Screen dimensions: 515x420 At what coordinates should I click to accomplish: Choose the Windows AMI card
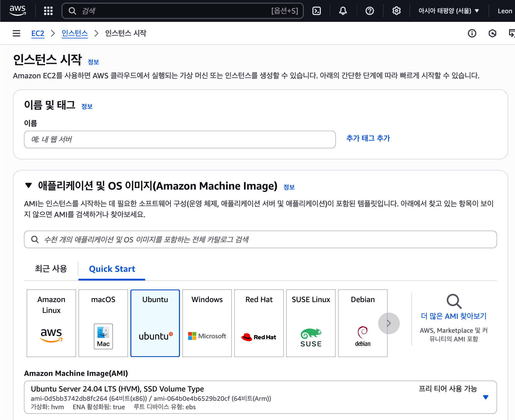click(207, 323)
